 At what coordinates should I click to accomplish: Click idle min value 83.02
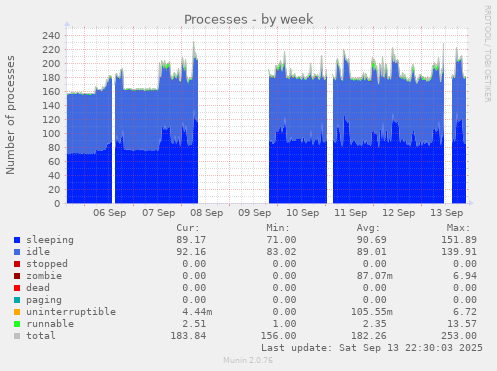tap(281, 252)
